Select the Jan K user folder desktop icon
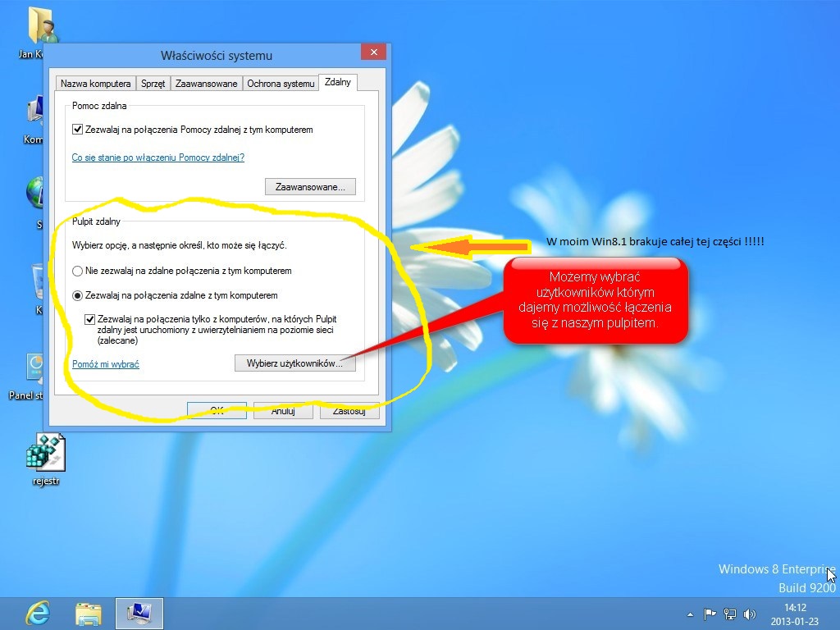The image size is (840, 630). 39,31
